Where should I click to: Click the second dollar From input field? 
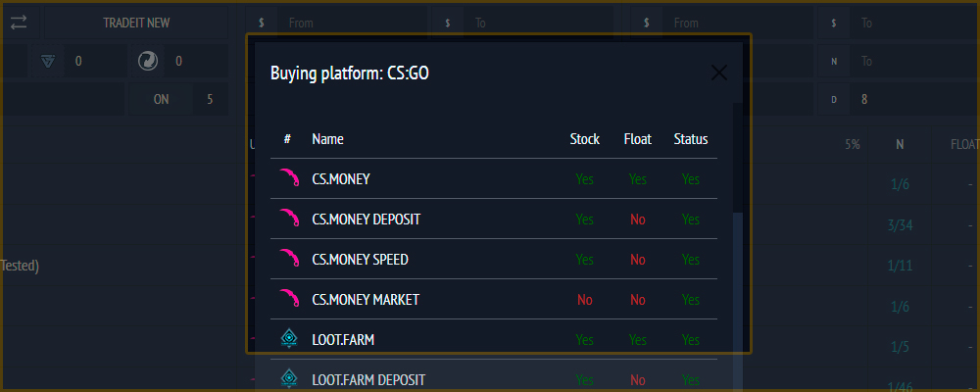(x=739, y=23)
